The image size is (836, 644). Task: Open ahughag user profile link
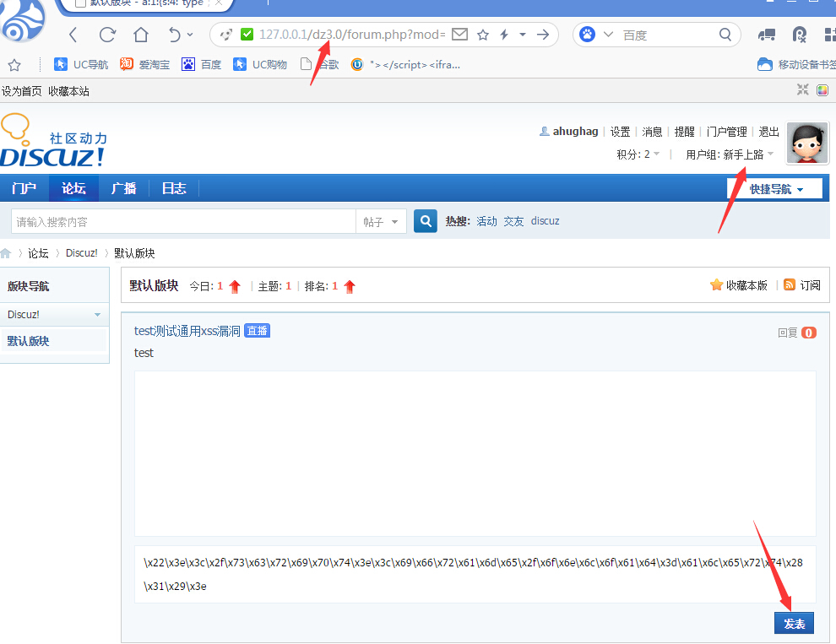(x=575, y=131)
